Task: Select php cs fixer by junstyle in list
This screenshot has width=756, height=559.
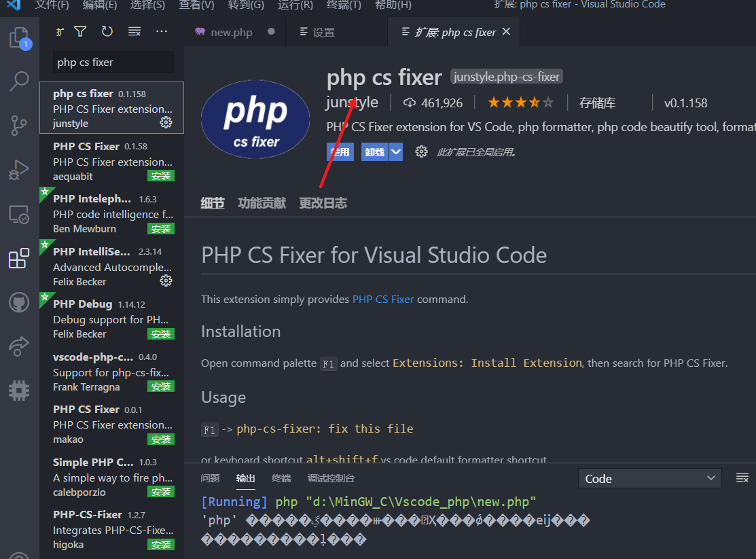Action: (x=111, y=107)
